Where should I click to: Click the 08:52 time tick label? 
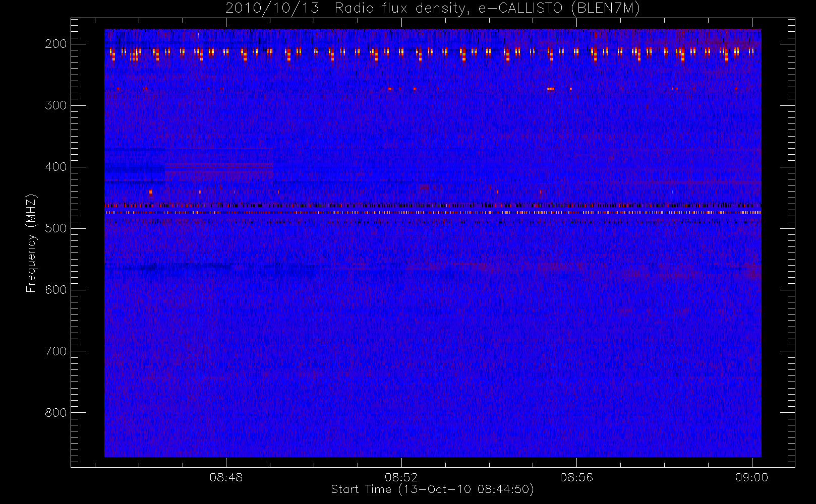pos(401,477)
